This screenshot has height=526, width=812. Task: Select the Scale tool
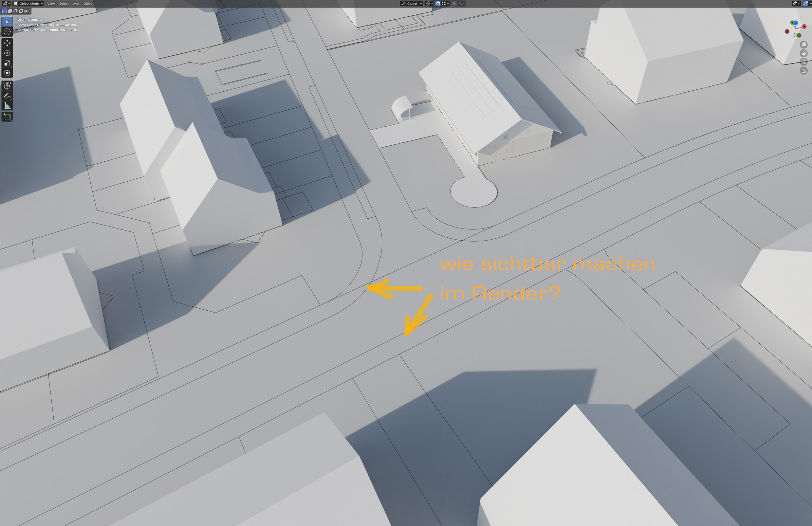click(7, 63)
